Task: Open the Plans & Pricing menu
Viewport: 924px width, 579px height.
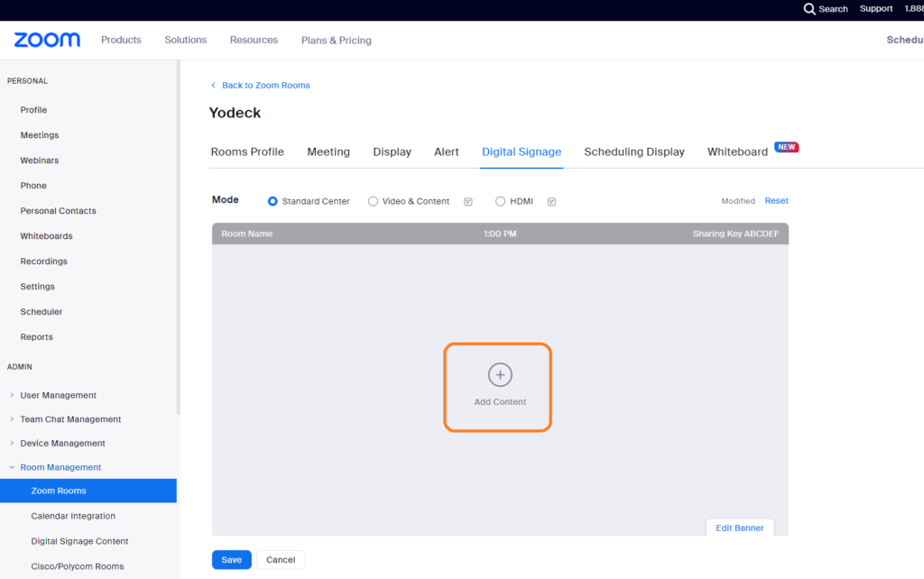Action: click(336, 40)
